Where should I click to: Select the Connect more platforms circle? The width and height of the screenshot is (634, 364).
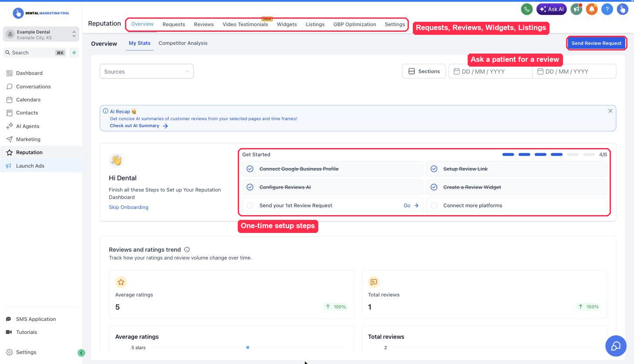434,206
